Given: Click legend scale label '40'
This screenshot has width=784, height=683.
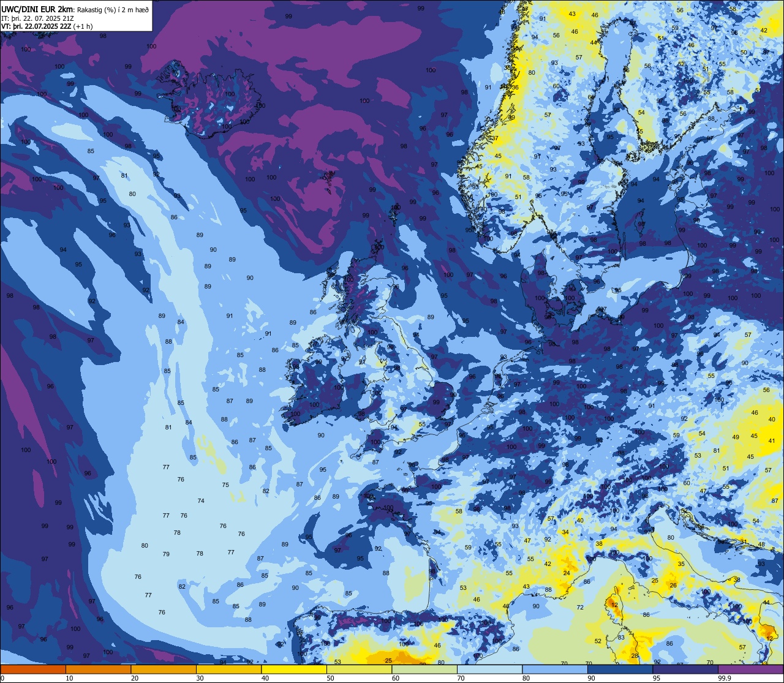Looking at the screenshot, I should coord(265,677).
